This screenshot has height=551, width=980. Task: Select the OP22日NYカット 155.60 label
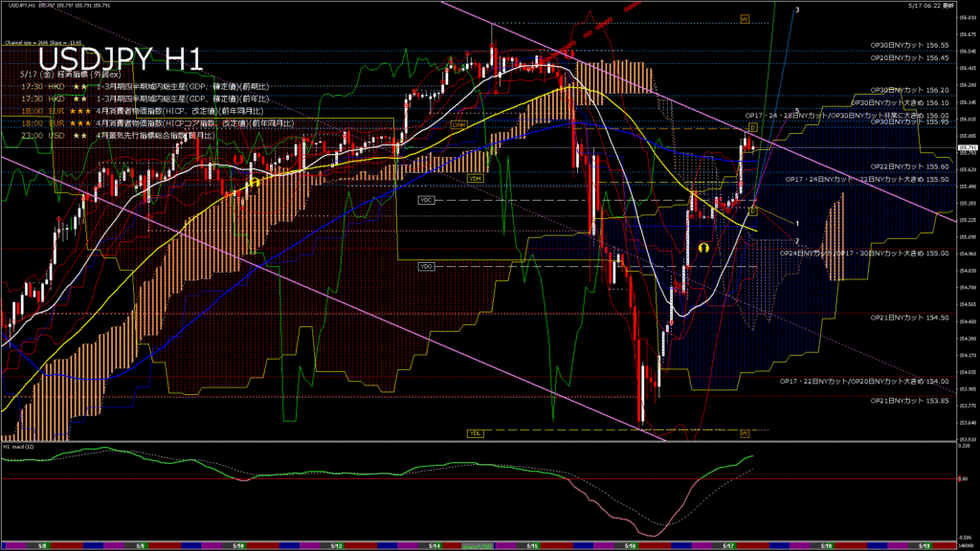(x=908, y=166)
